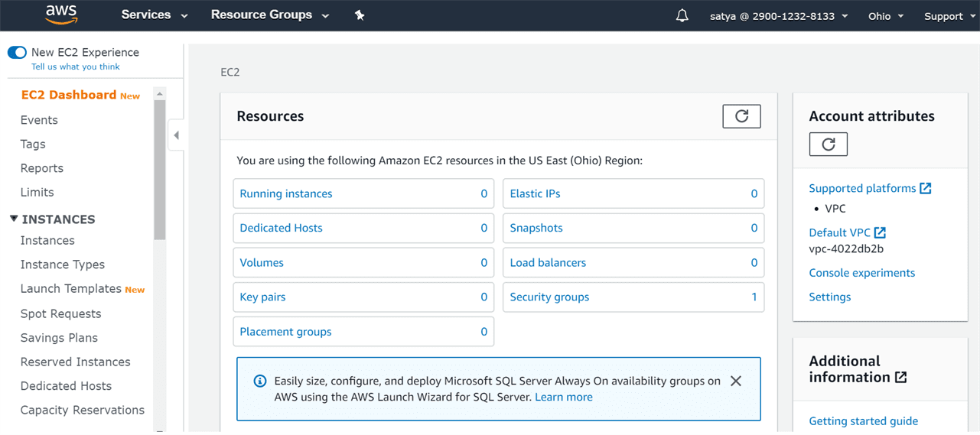The height and width of the screenshot is (435, 980).
Task: Open the external link icon beside Default VPC
Action: (x=880, y=233)
